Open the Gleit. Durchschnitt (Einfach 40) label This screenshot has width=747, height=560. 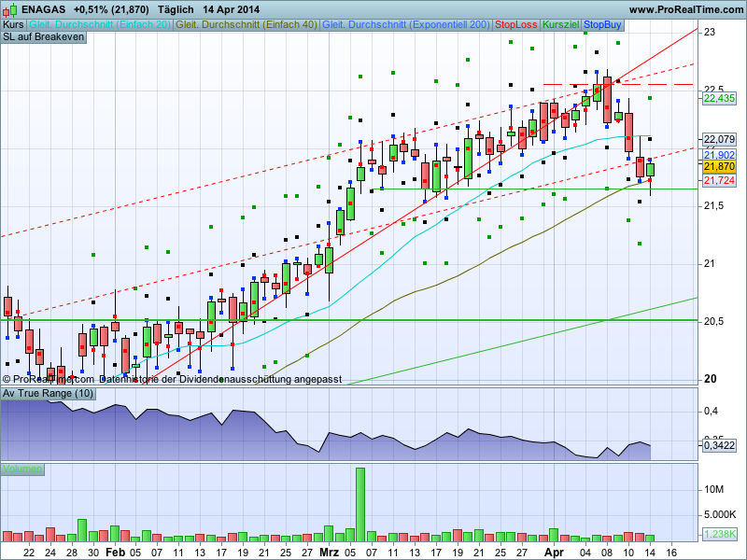(247, 25)
